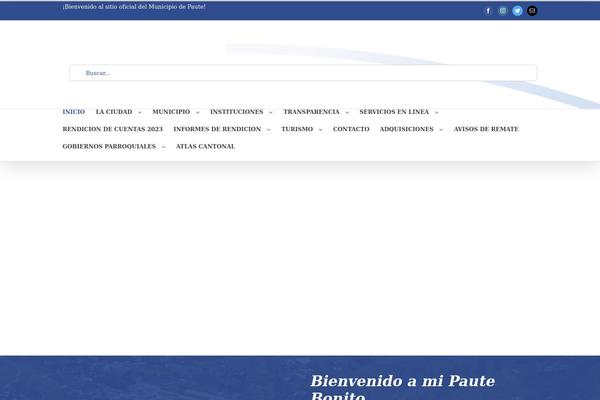Expand the MUNICIPIO dropdown arrow
This screenshot has height=400, width=600.
(197, 113)
